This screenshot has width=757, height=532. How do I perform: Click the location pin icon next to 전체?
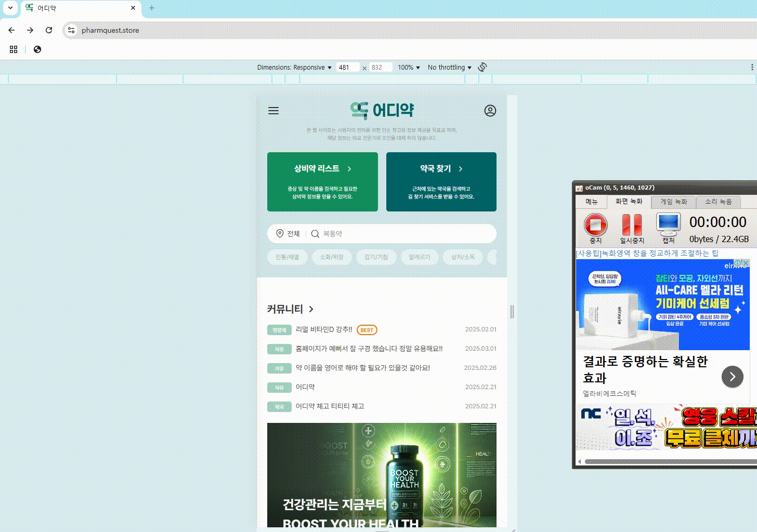pyautogui.click(x=280, y=234)
